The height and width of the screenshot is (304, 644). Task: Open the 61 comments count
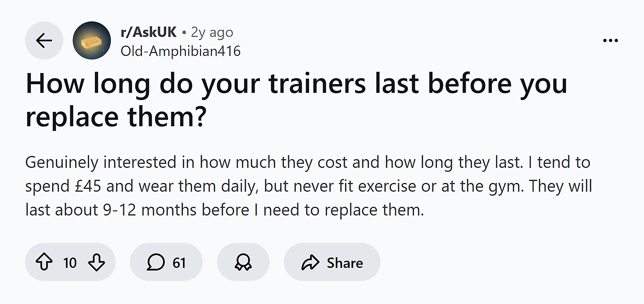click(x=179, y=263)
